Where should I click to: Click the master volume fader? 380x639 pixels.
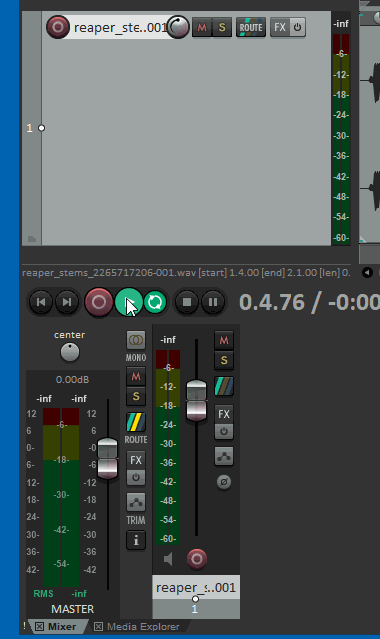pyautogui.click(x=108, y=458)
